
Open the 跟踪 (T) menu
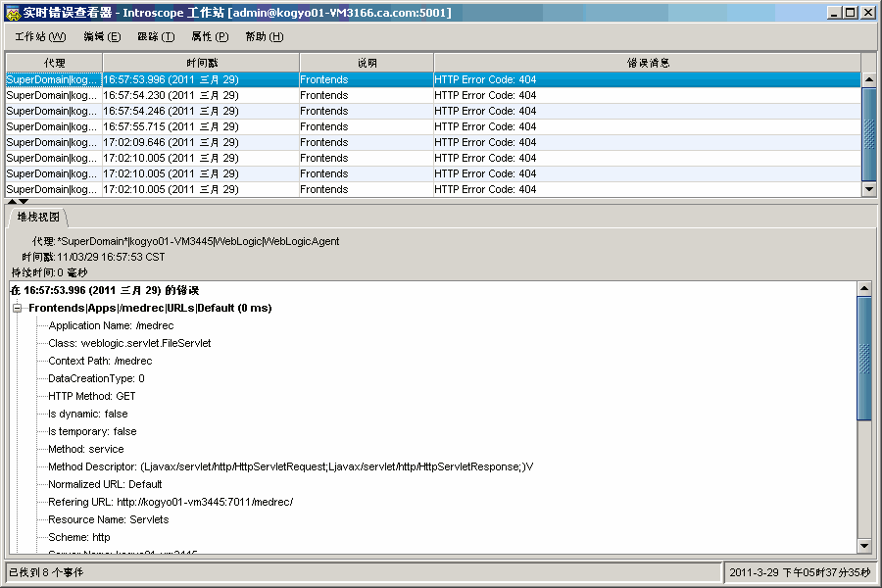[x=156, y=36]
